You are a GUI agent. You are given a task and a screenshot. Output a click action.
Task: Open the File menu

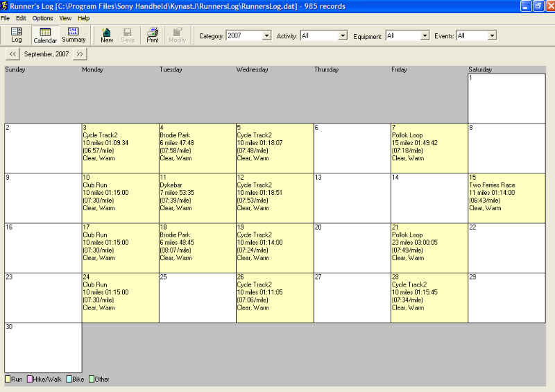[x=6, y=18]
